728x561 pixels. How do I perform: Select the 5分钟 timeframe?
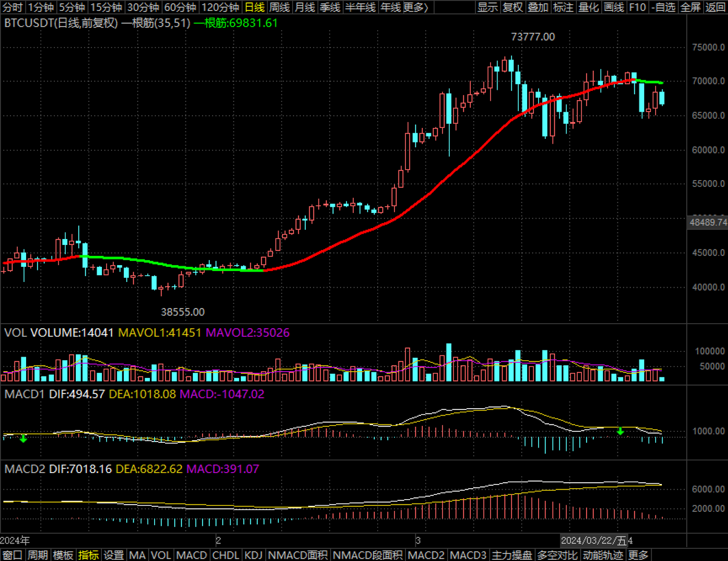click(x=72, y=7)
